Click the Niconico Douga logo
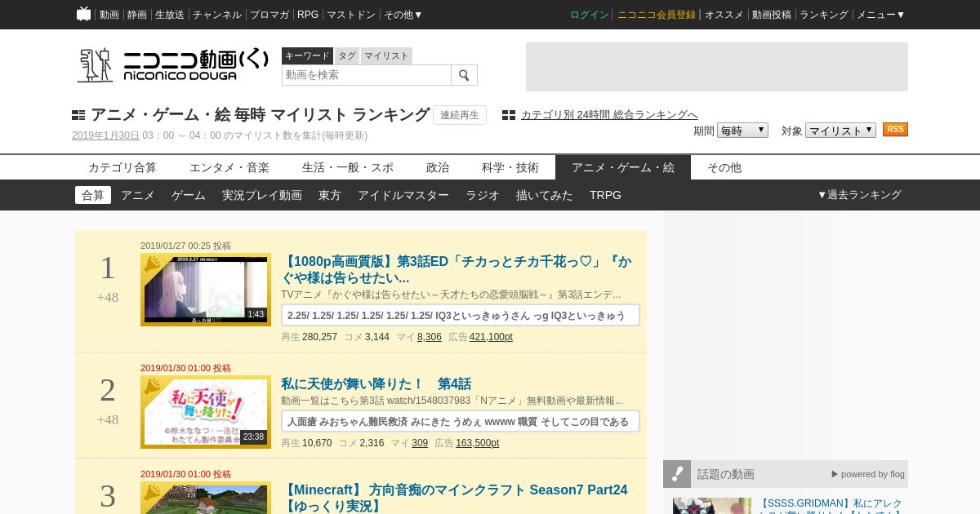Image resolution: width=980 pixels, height=514 pixels. pyautogui.click(x=173, y=64)
